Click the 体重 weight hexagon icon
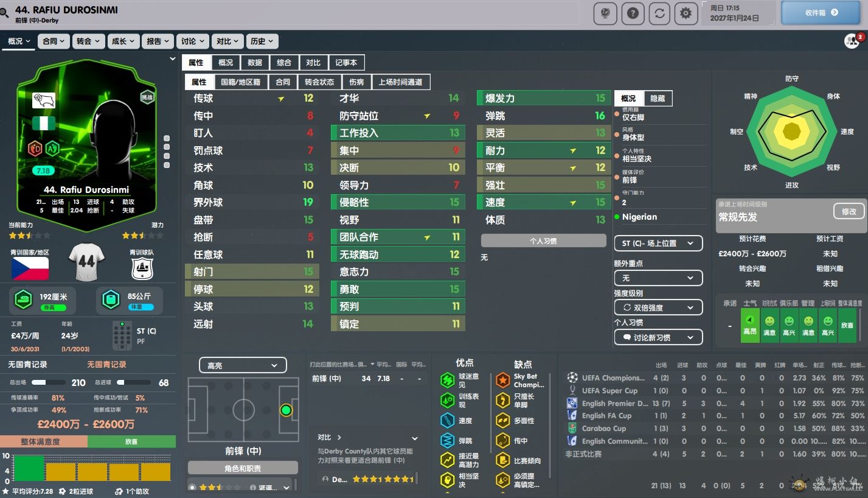Viewport: 868px width, 498px height. tap(111, 300)
